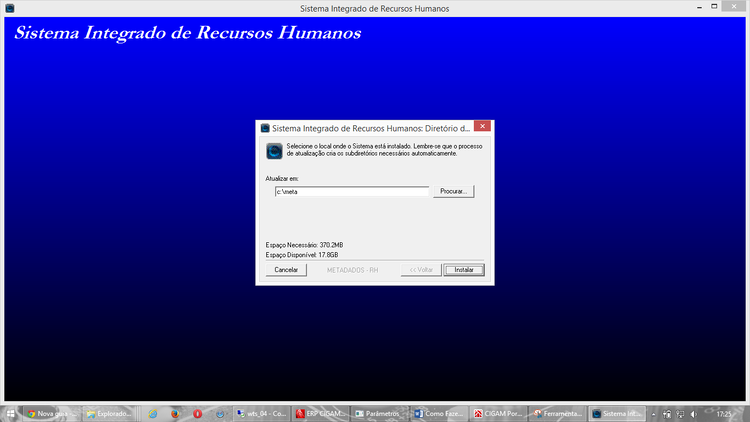Switch to ERP CIGAM taskbar item
This screenshot has width=750, height=422.
(320, 414)
